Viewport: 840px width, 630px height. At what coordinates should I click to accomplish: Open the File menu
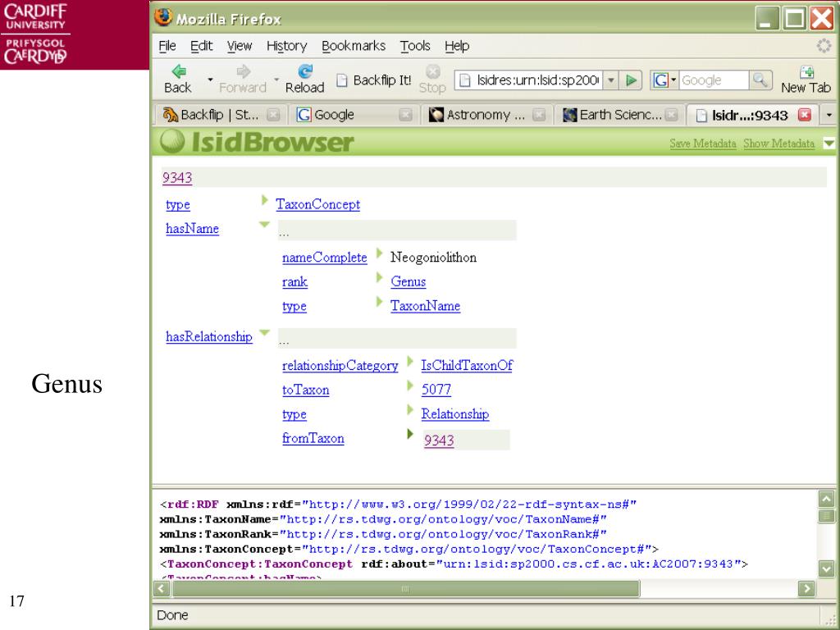(x=167, y=46)
